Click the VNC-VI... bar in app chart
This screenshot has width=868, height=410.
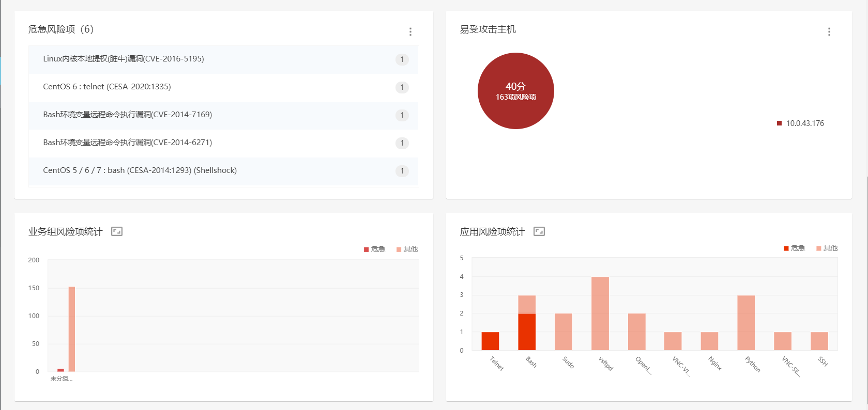673,341
